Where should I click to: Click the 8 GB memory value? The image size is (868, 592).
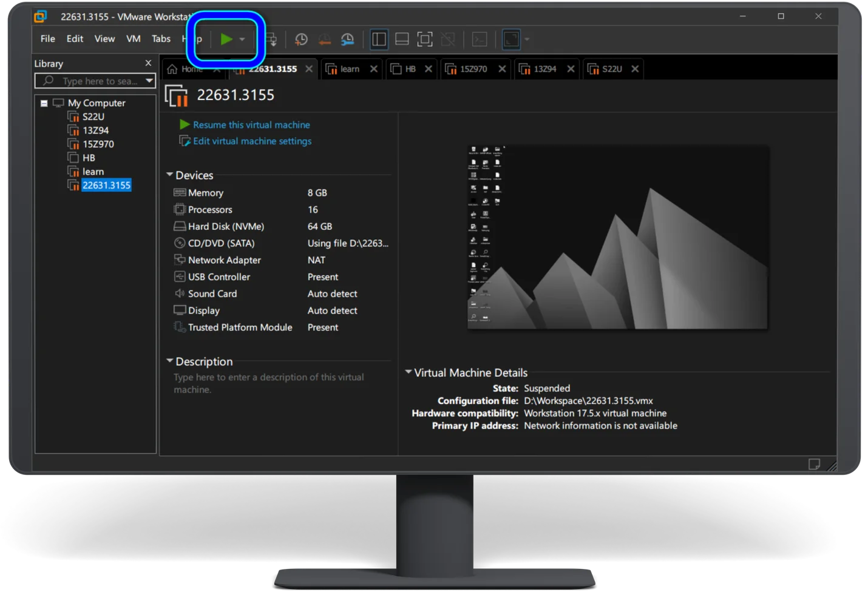tap(317, 193)
